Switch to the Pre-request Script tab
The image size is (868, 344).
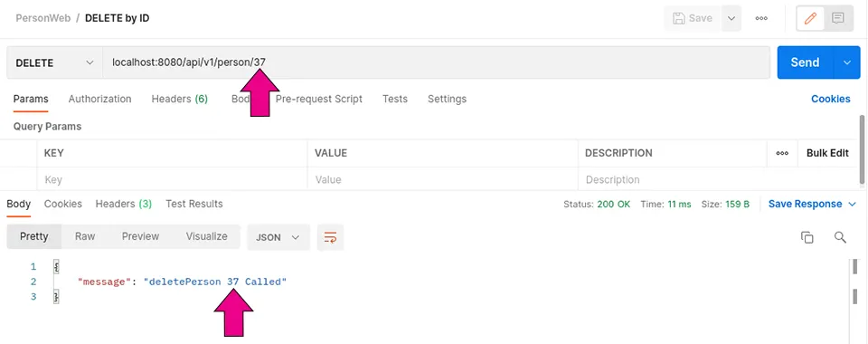coord(319,100)
